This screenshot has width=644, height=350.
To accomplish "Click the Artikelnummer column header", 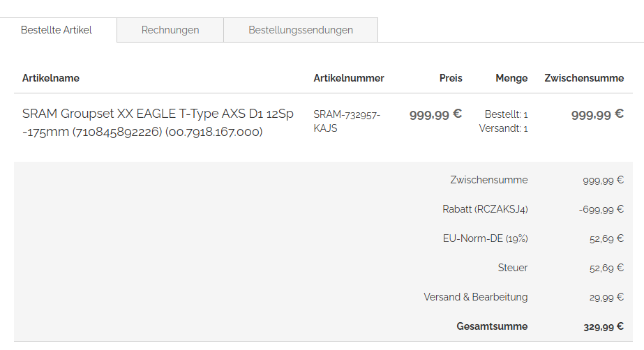I will click(349, 78).
